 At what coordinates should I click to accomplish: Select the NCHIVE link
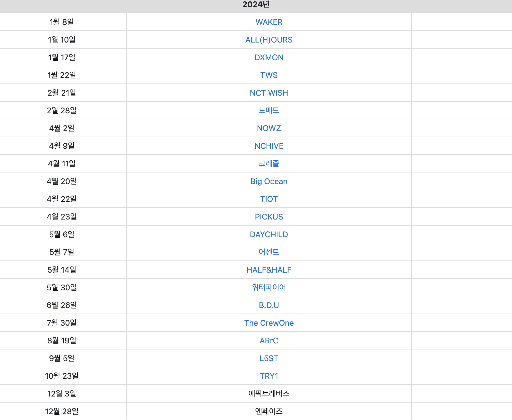(269, 146)
